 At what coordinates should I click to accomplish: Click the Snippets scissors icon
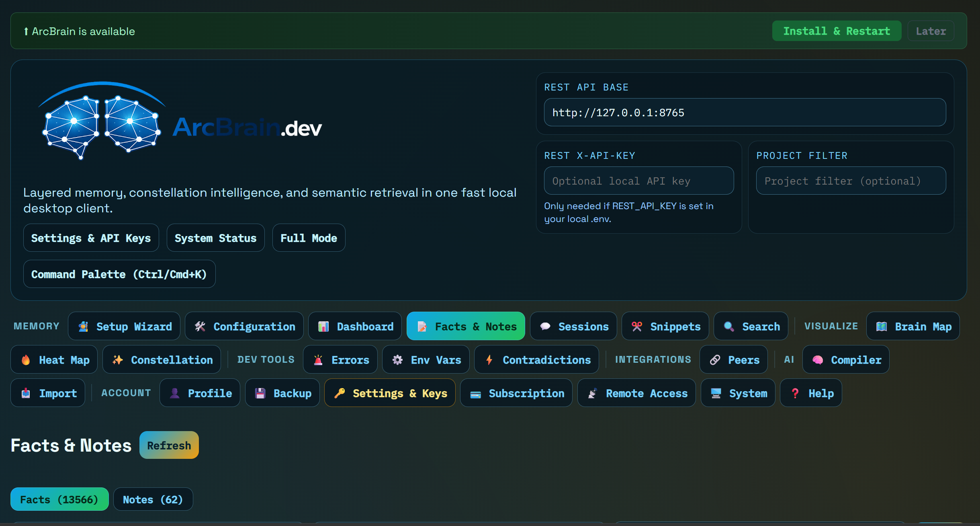point(637,327)
